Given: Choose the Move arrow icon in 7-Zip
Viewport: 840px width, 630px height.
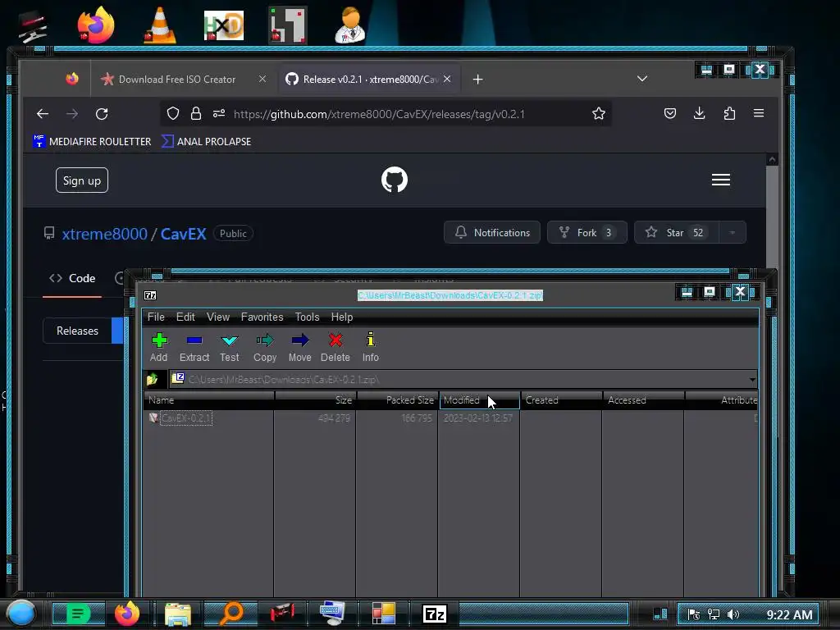Looking at the screenshot, I should 300,347.
